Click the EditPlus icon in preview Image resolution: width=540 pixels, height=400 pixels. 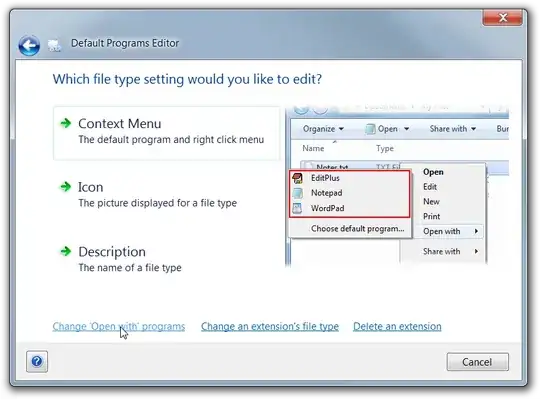[x=298, y=178]
